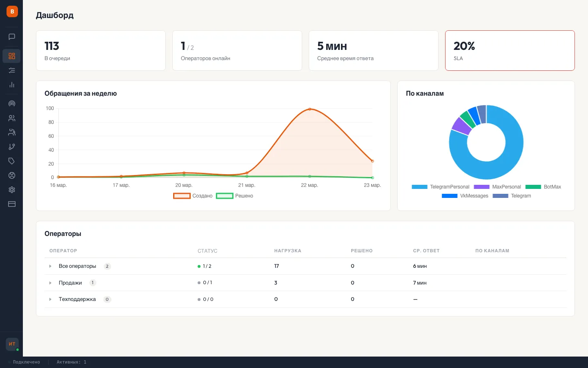Image resolution: width=588 pixels, height=368 pixels.
Task: Open the billing card icon in sidebar
Action: click(x=12, y=204)
